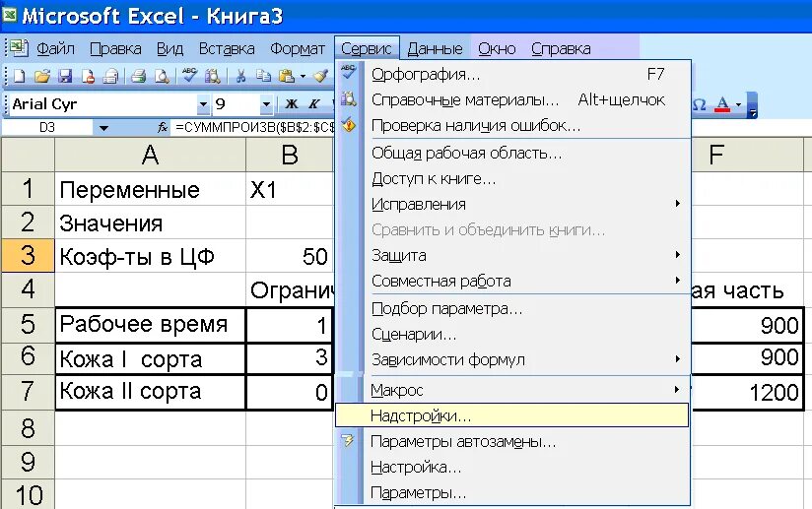The image size is (812, 509).
Task: Select row 3 header
Action: click(x=28, y=256)
